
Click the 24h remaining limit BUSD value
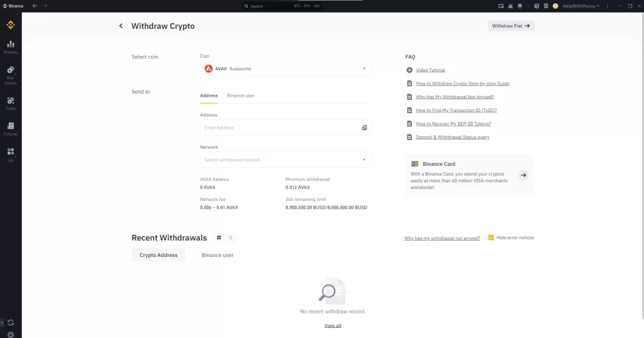click(x=326, y=207)
